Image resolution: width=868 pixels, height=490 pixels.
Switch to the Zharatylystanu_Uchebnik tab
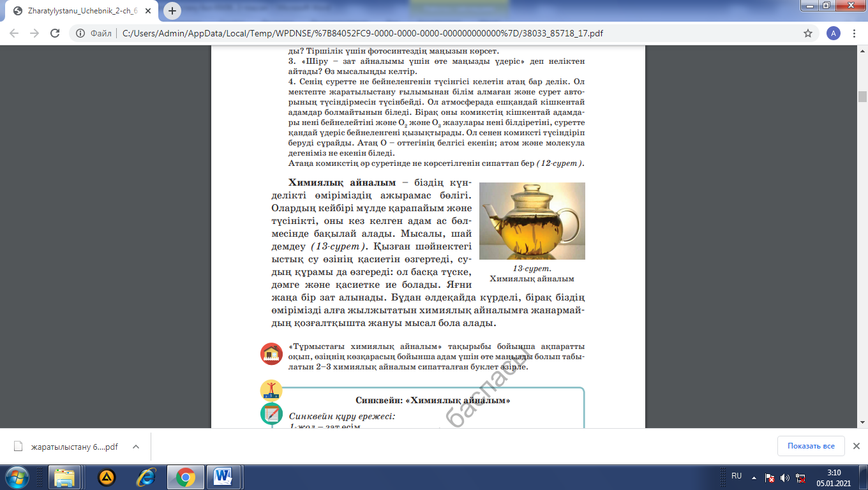tap(82, 11)
